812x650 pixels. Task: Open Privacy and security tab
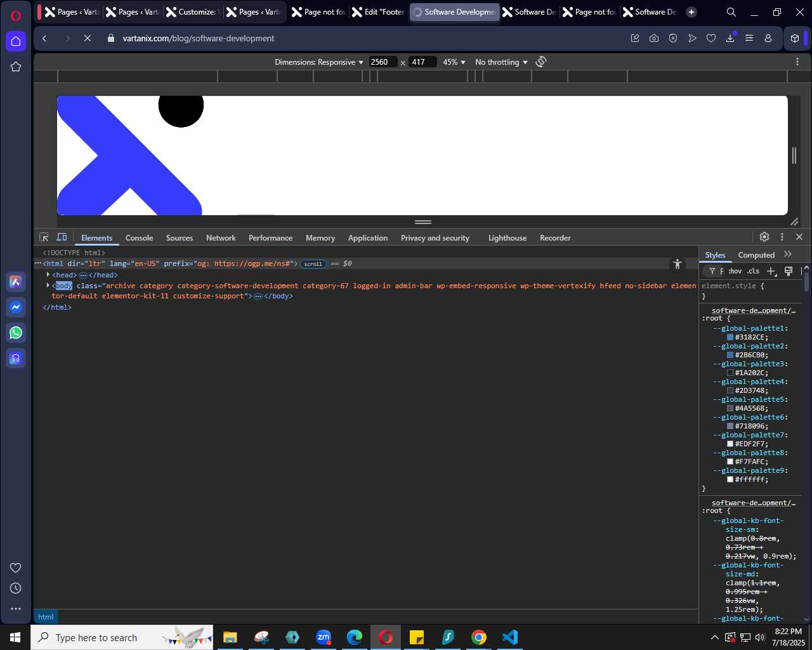(435, 237)
